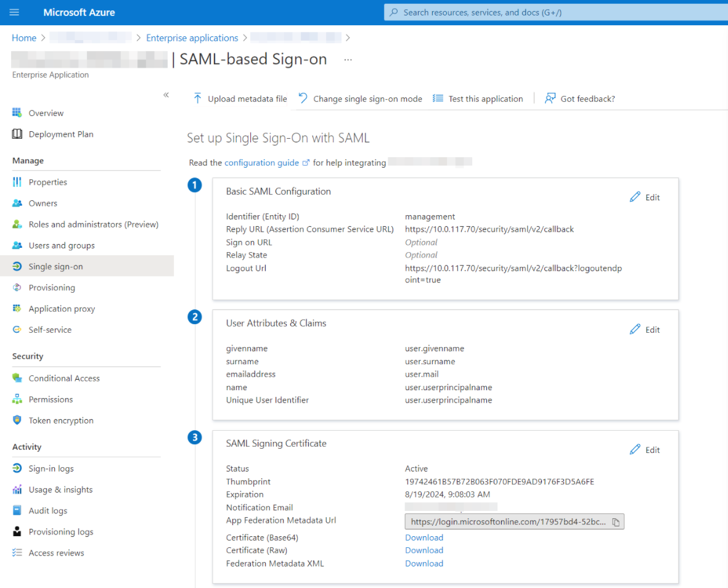Viewport: 728px width, 588px height.
Task: Navigate to Enterprise applications breadcrumb
Action: click(x=192, y=38)
